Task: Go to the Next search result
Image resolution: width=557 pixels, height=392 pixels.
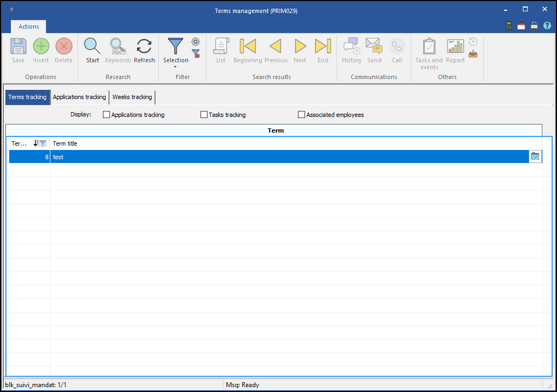Action: 300,46
